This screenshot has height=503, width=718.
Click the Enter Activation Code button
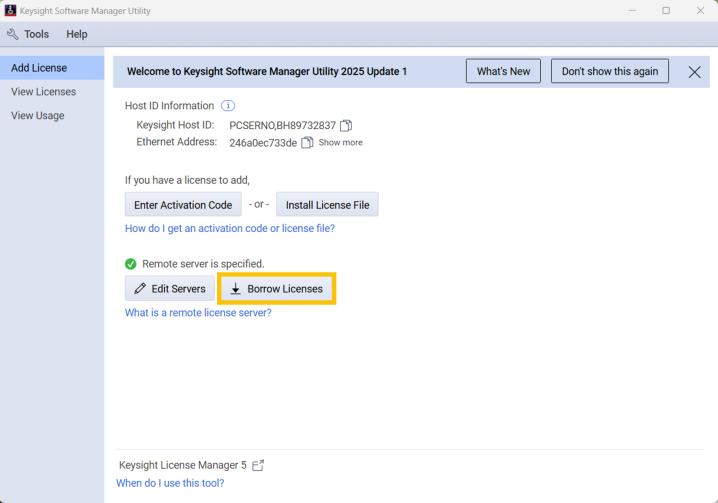coord(183,204)
